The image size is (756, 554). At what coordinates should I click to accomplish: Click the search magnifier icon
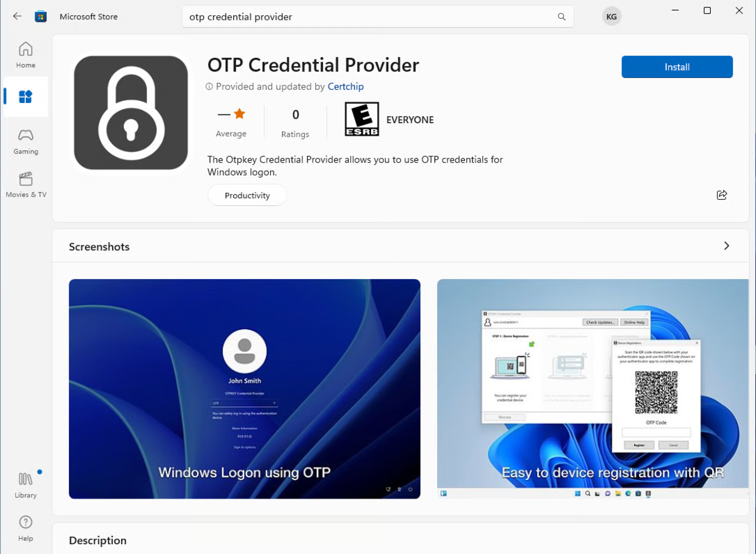pos(562,16)
